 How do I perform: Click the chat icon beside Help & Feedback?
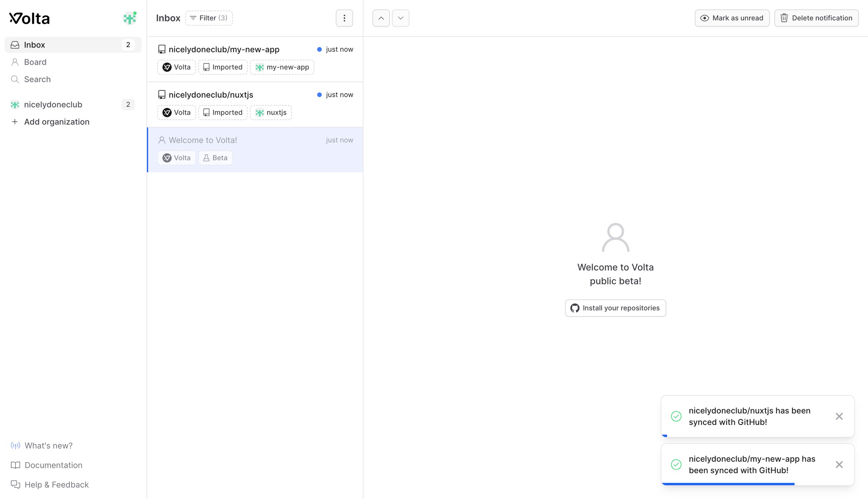click(x=15, y=485)
